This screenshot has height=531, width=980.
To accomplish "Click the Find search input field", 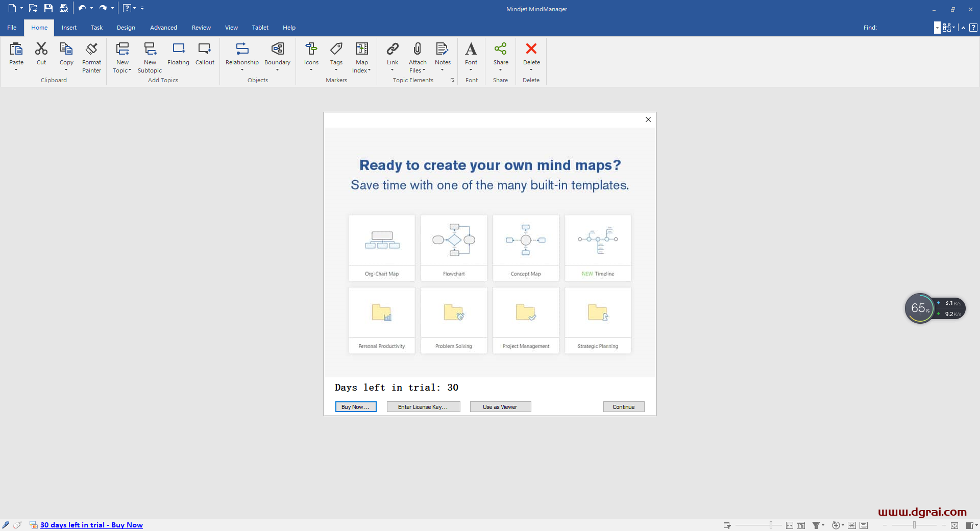I will point(906,28).
